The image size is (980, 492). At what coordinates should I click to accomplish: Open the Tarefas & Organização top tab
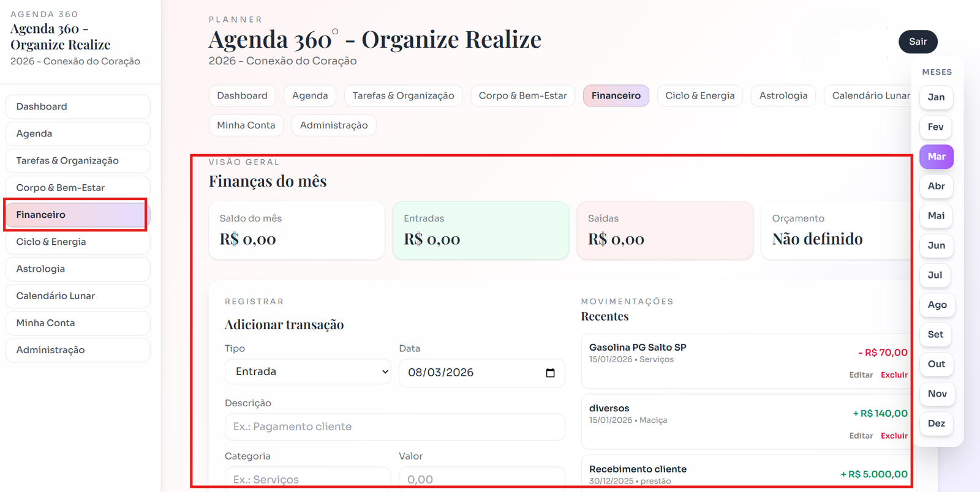403,95
